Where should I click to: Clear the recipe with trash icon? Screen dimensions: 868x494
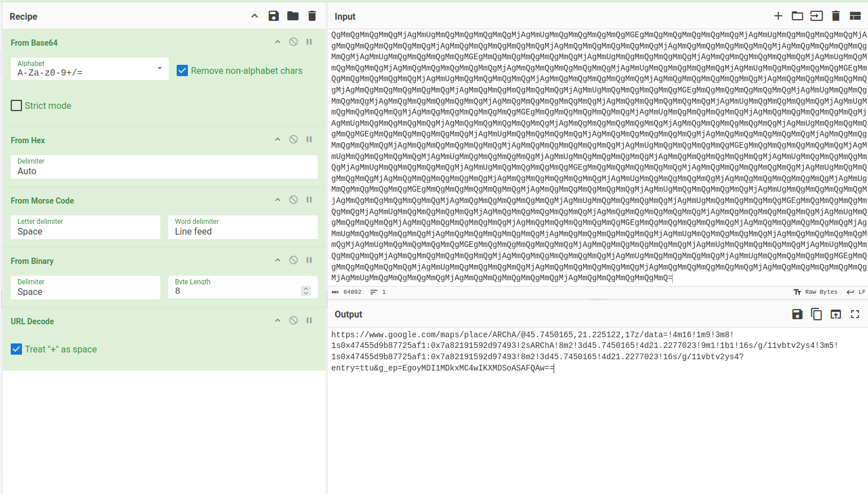pyautogui.click(x=312, y=16)
